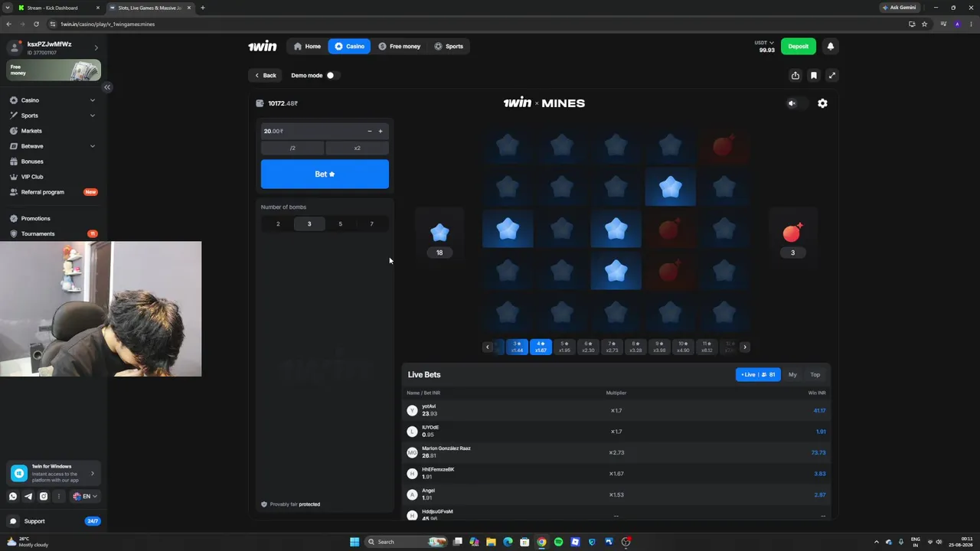This screenshot has width=980, height=551.
Task: Expand the user profile arrow
Action: (x=96, y=47)
